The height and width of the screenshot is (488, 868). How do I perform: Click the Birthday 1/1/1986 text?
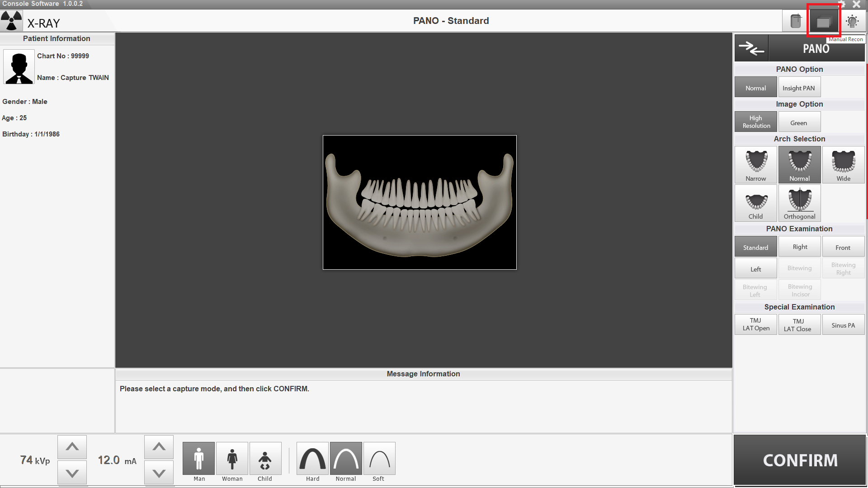tap(31, 134)
